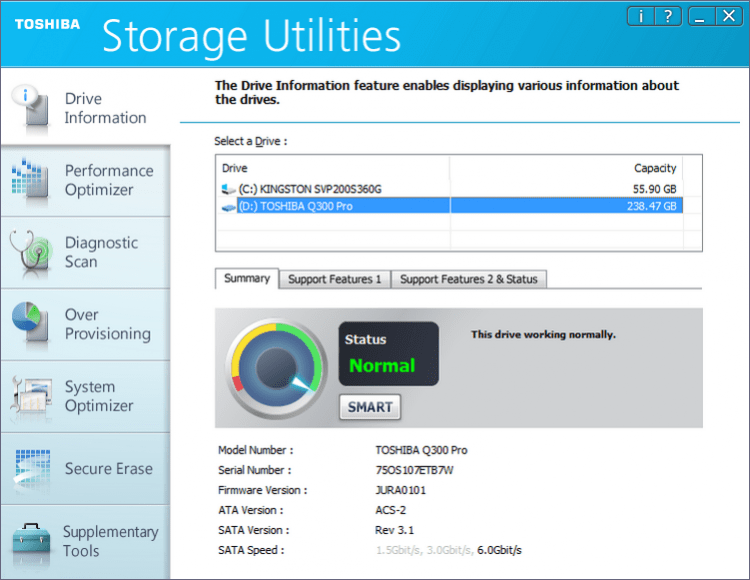Switch to Support Features 2 & Status tab
The height and width of the screenshot is (580, 750).
point(468,280)
